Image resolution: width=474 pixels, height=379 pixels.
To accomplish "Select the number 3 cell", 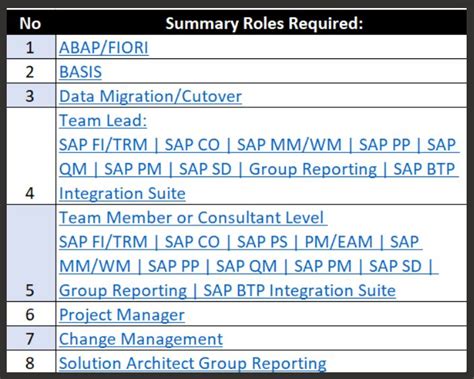I will 31,96.
